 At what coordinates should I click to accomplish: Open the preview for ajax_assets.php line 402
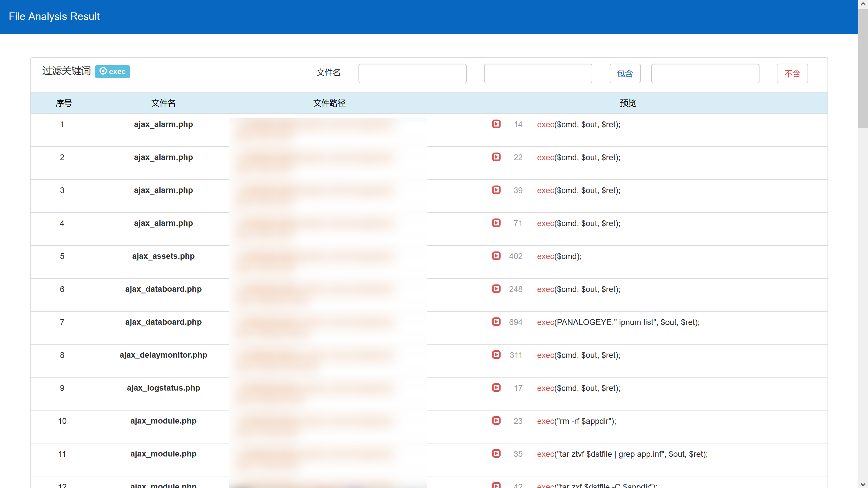click(x=496, y=256)
